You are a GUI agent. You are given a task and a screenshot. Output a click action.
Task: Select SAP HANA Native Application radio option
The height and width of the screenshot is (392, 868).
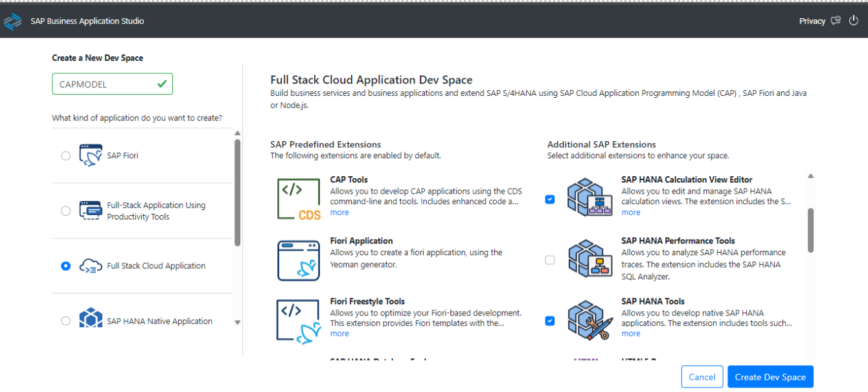point(65,321)
